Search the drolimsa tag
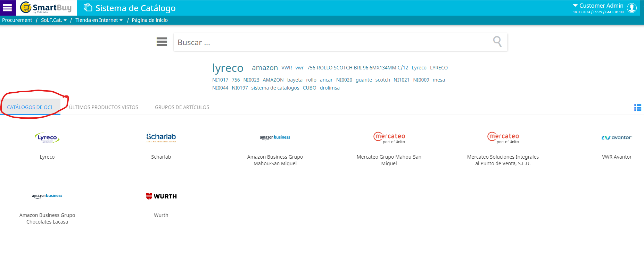 [330, 88]
